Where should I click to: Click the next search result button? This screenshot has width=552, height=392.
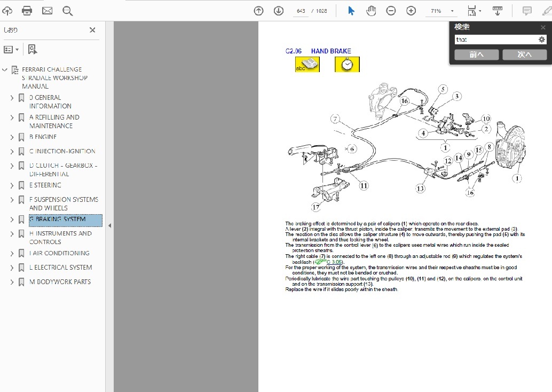click(525, 54)
